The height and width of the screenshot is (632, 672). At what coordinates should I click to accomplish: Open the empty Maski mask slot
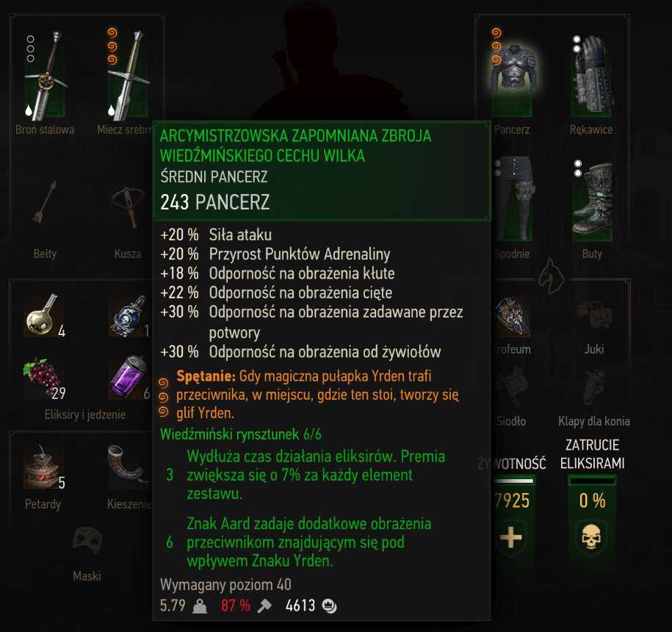pyautogui.click(x=87, y=540)
